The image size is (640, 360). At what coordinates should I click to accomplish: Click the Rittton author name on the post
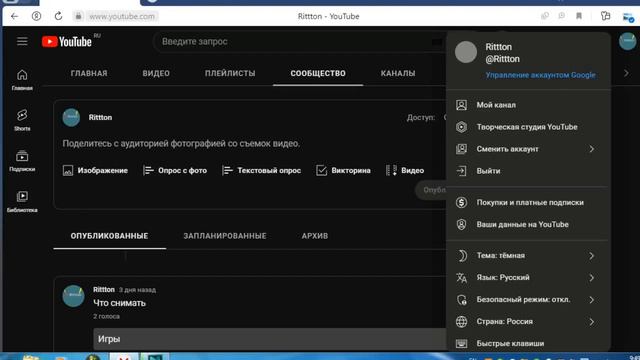coord(104,289)
